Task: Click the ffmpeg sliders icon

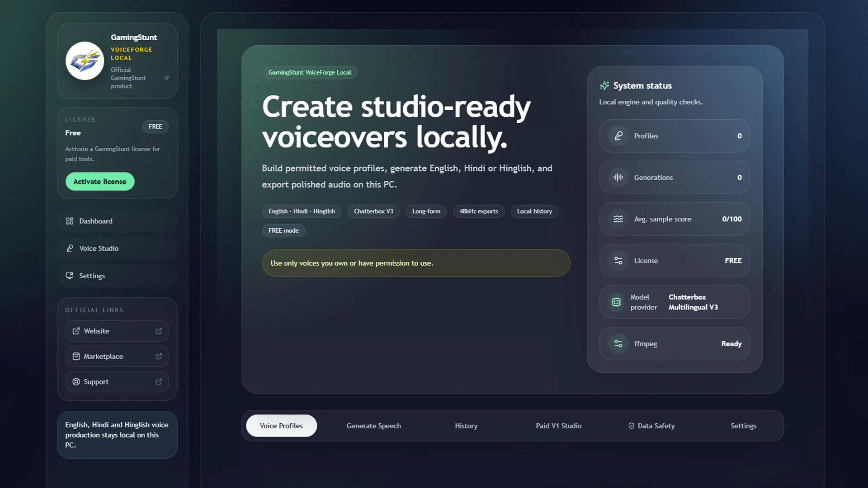Action: 618,344
